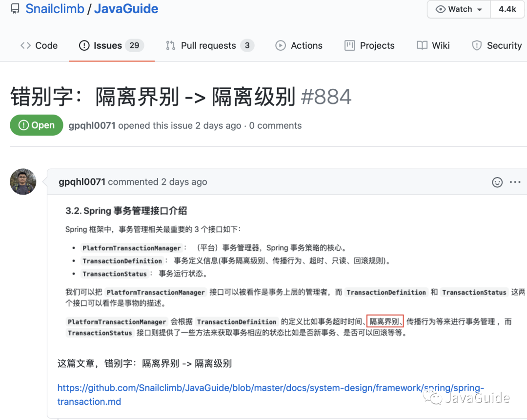Click the green Open status badge

(x=36, y=125)
